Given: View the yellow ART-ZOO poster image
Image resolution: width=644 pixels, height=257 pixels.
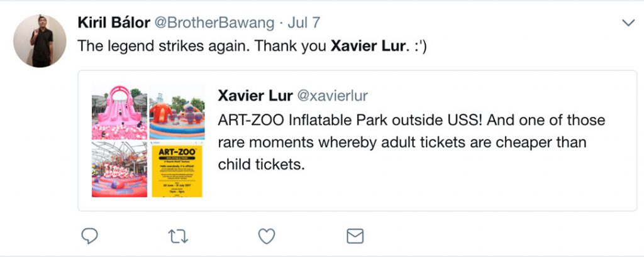Looking at the screenshot, I should point(177,170).
